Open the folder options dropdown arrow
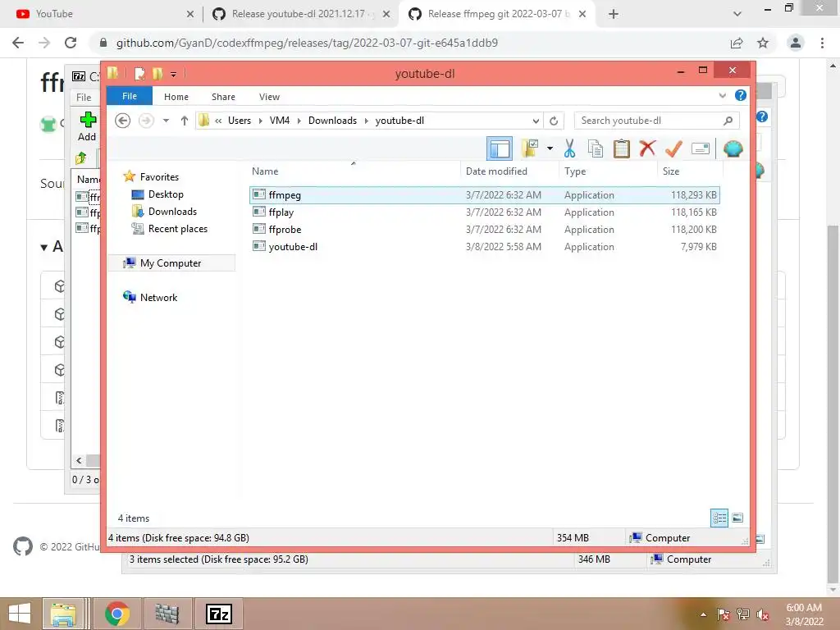The image size is (840, 630). pos(550,148)
